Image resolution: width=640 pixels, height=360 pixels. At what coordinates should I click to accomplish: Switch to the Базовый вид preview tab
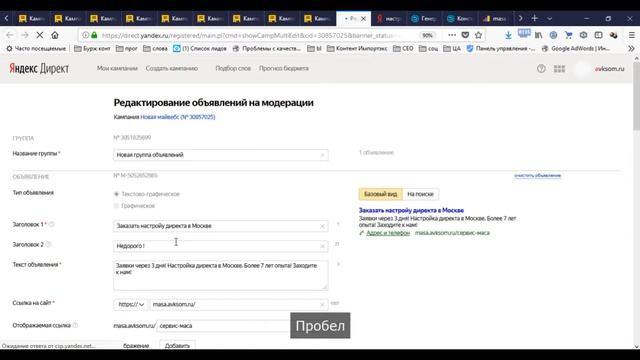point(380,194)
